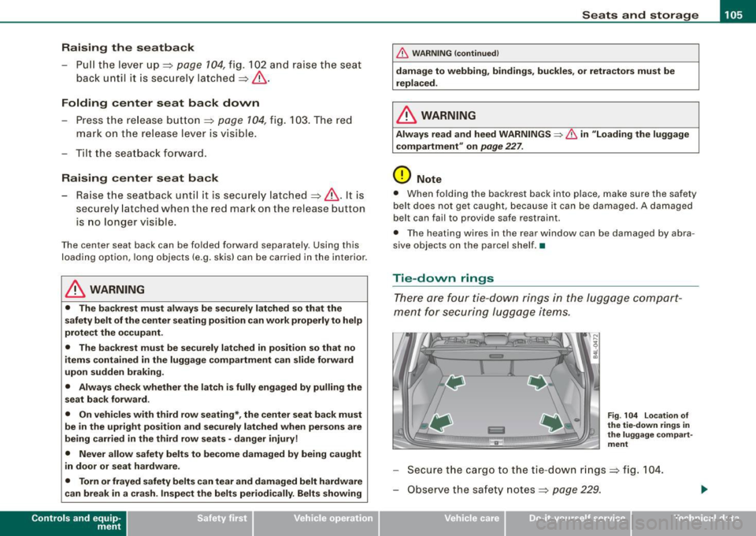Click the 'Raising the seatback' heading

click(128, 48)
